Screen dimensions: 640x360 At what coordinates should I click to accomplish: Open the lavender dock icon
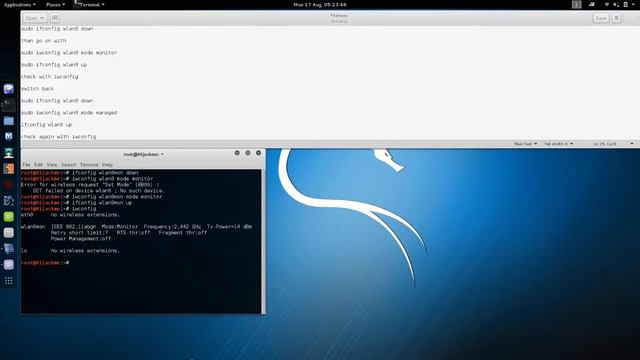pos(9,264)
